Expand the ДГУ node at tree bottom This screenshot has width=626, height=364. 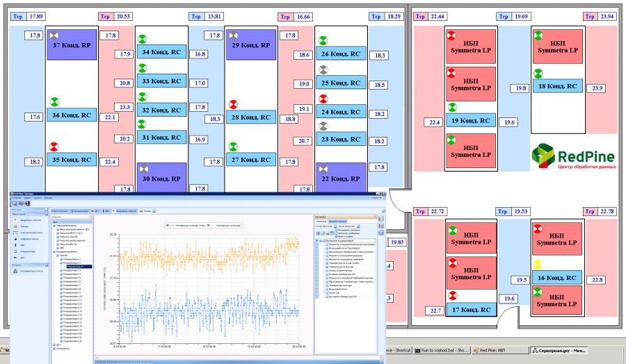click(x=54, y=345)
